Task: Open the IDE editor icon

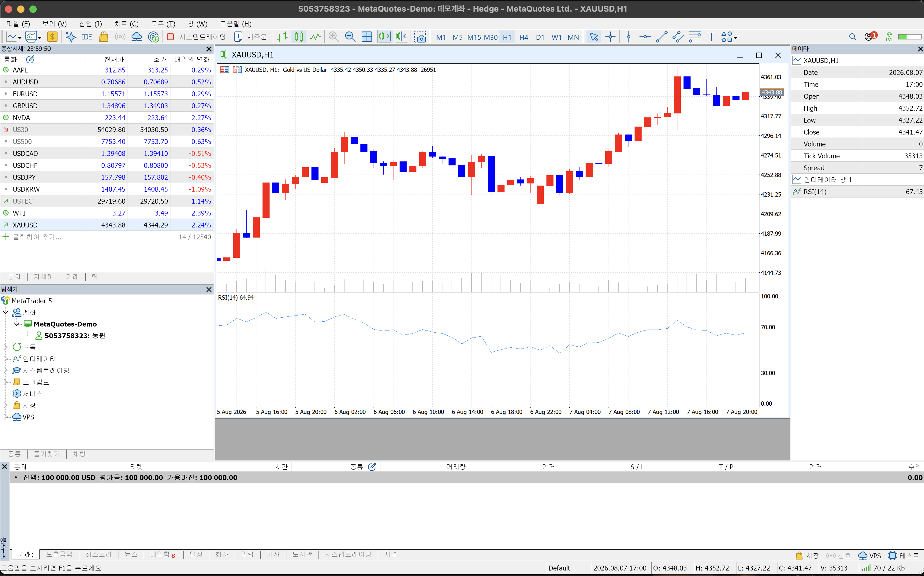Action: click(x=87, y=37)
